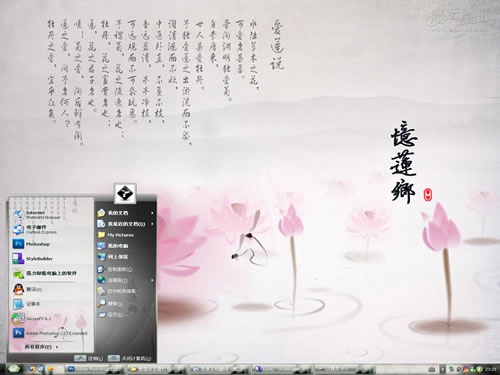Screen dimensions: 500x375
Task: Click the taskbar clock
Action: 490,369
